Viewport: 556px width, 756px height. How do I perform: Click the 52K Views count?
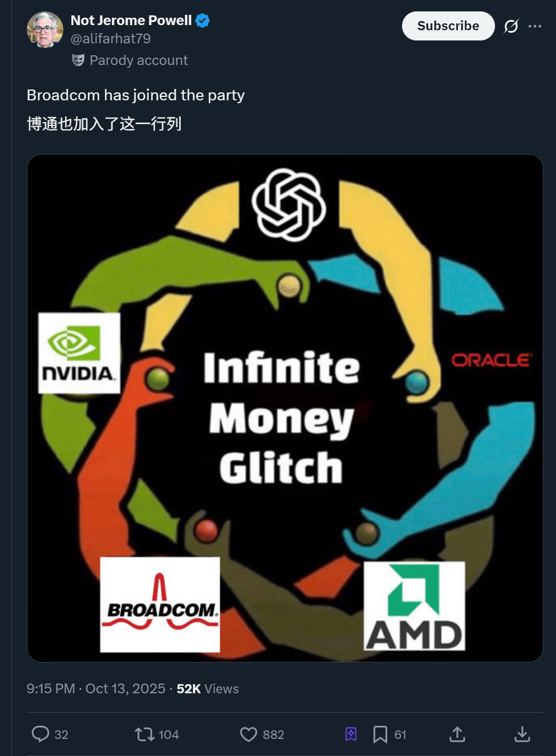click(x=208, y=689)
